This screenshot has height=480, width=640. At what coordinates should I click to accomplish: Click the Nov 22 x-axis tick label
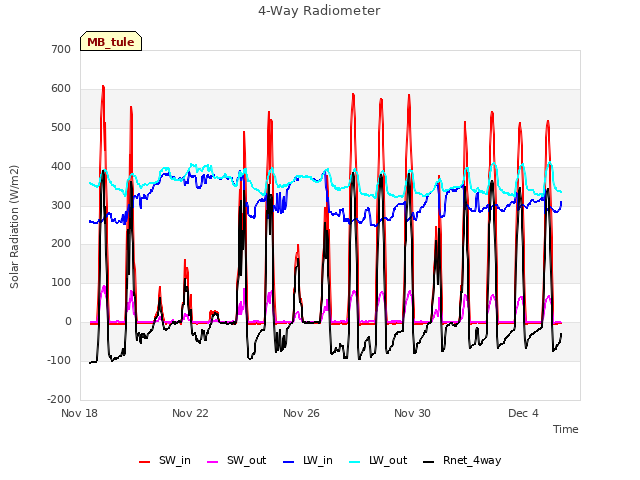[x=190, y=413]
